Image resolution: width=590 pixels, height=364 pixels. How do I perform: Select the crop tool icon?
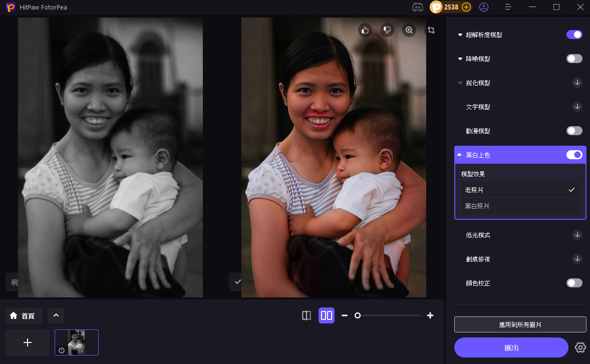[x=431, y=30]
